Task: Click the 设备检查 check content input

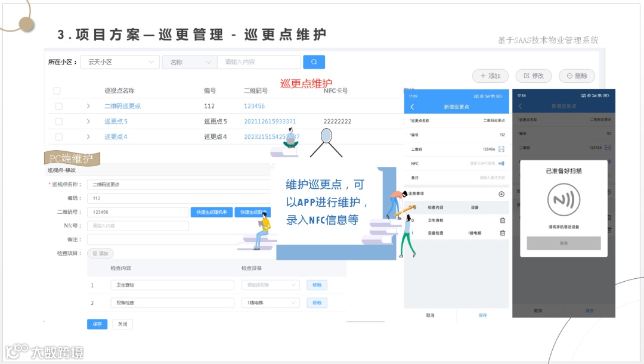Action: pyautogui.click(x=172, y=303)
